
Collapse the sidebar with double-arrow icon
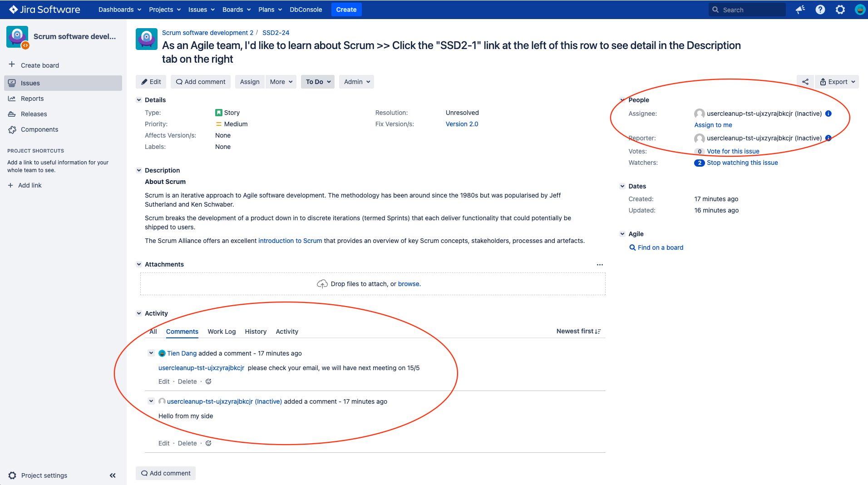(x=113, y=475)
